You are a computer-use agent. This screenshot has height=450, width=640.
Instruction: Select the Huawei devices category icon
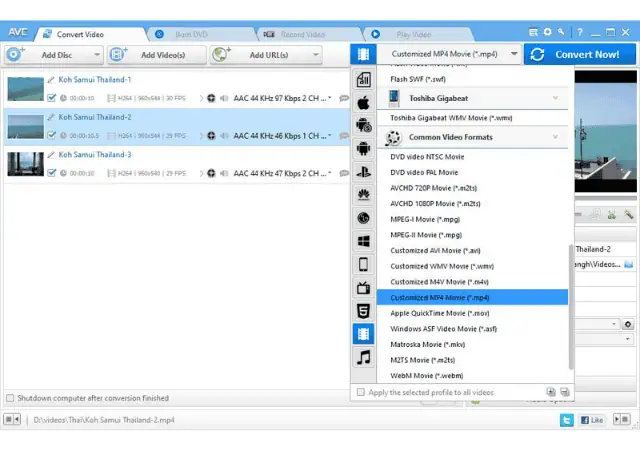pyautogui.click(x=363, y=195)
